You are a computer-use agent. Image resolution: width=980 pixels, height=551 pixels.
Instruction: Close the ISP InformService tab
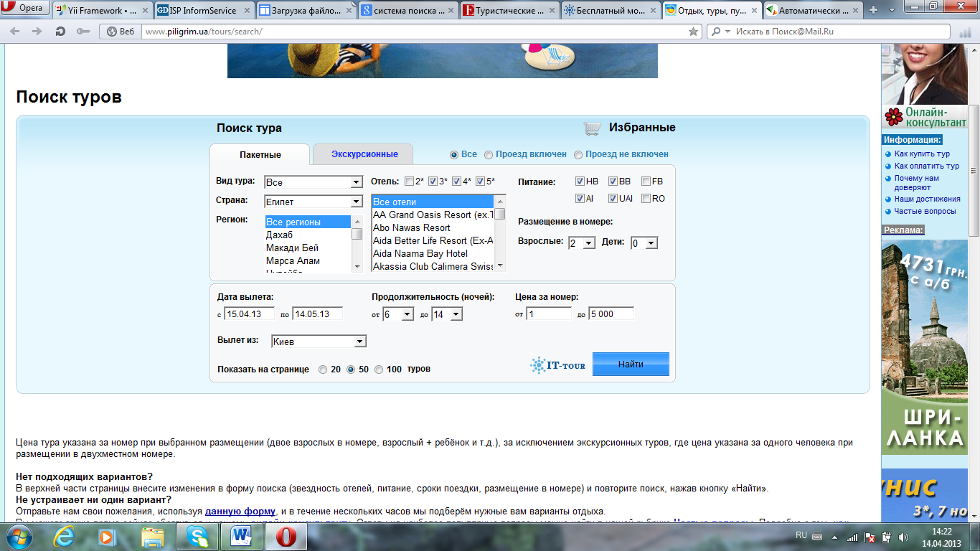tap(247, 11)
